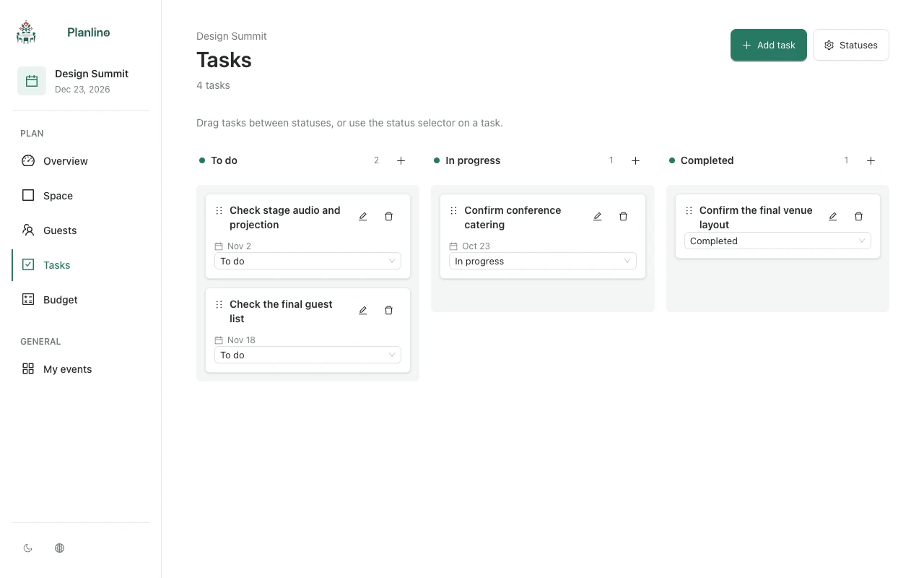This screenshot has width=924, height=578.
Task: Click the 'Check the final guest list' title
Action: tap(281, 311)
